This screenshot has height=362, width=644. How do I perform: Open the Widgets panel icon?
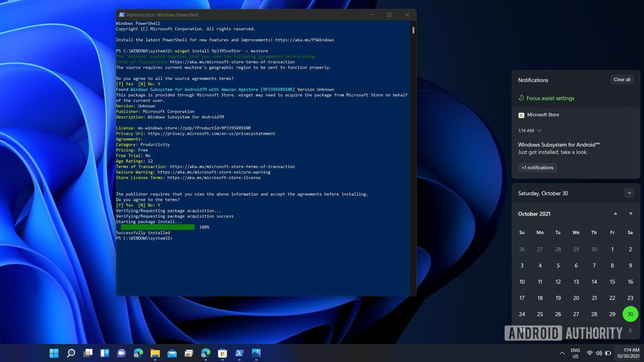[105, 353]
